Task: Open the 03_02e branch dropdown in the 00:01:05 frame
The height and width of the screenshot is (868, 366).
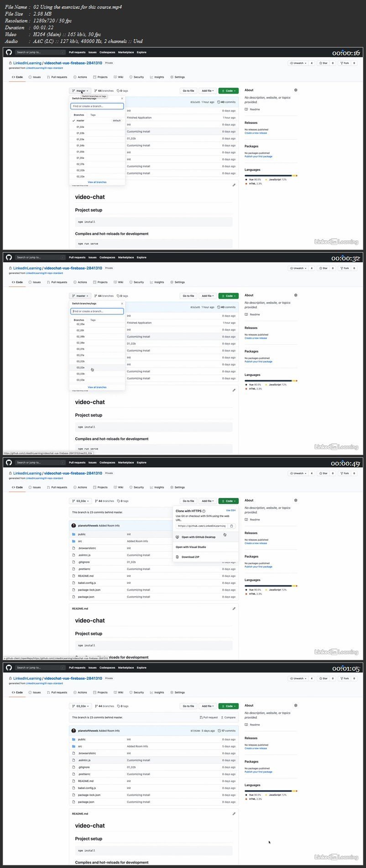Action: click(81, 706)
